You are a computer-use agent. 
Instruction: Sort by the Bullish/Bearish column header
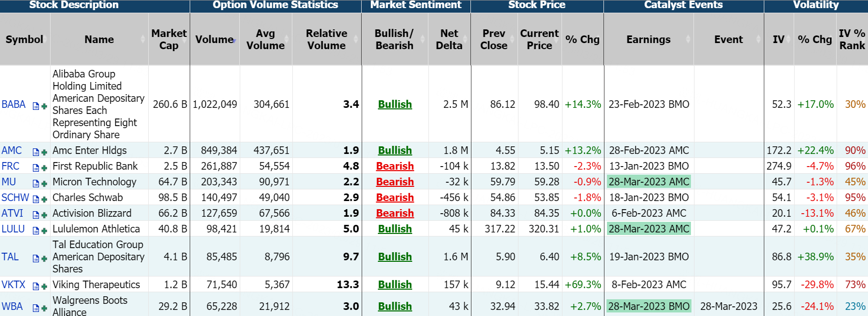point(394,39)
